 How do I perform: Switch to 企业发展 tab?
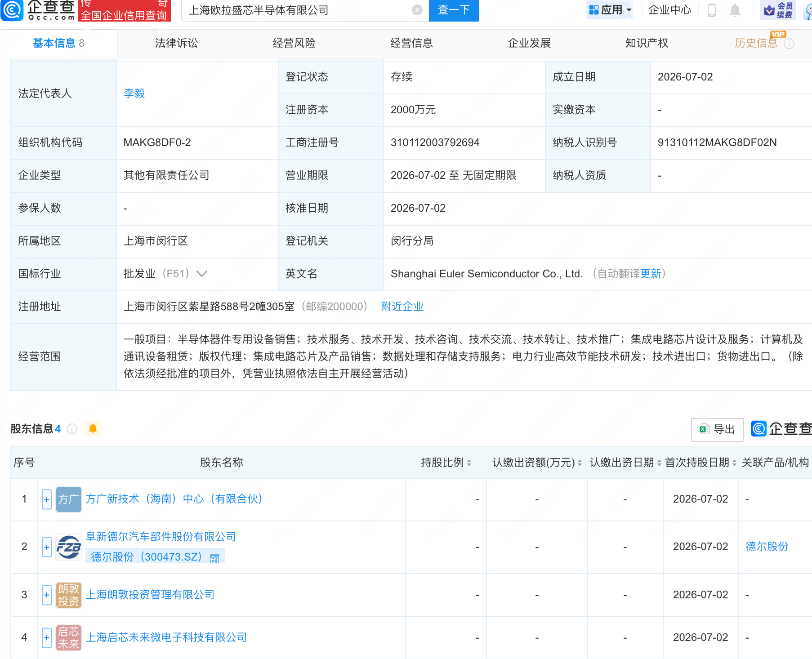(529, 43)
